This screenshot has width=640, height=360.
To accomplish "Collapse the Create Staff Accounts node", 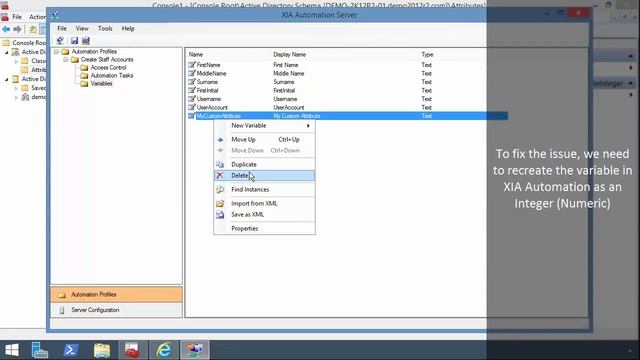I will 65,60.
